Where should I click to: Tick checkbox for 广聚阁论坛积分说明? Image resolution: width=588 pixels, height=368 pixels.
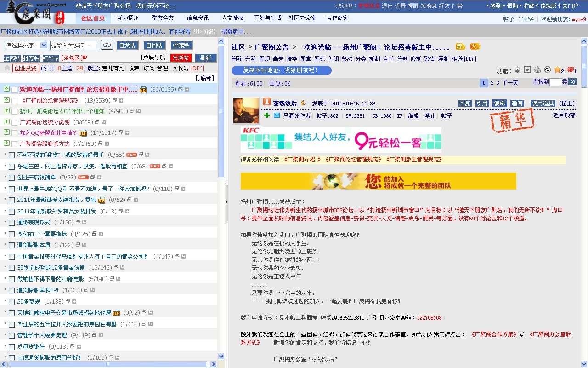point(15,122)
